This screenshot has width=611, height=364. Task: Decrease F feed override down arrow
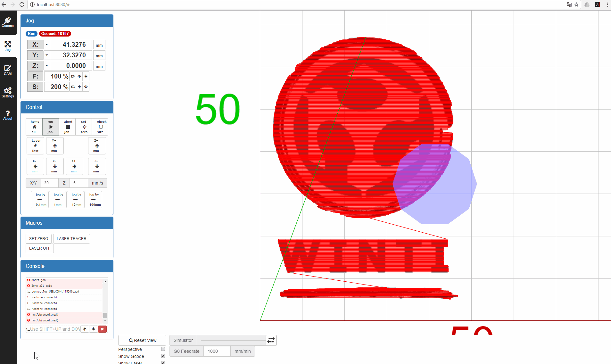(86, 76)
